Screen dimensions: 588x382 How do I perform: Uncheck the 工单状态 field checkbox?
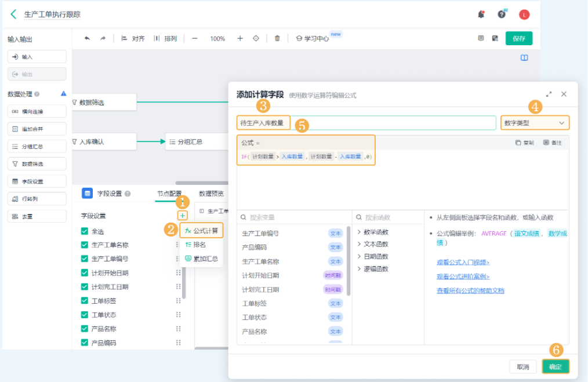pos(85,315)
